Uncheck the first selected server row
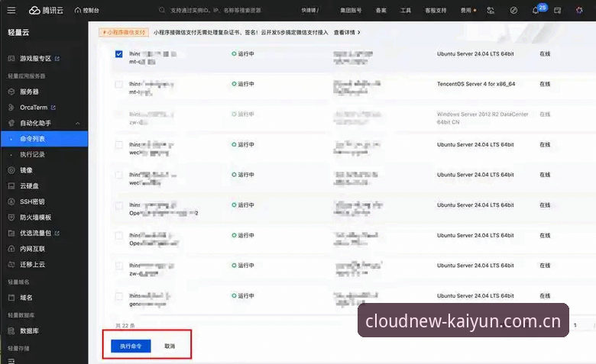The width and height of the screenshot is (596, 364). [x=118, y=54]
